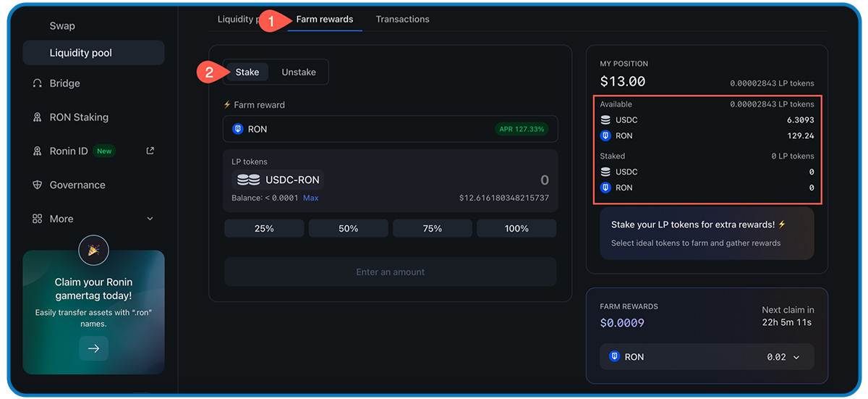Click the $0.0009 farm rewards value

(622, 323)
